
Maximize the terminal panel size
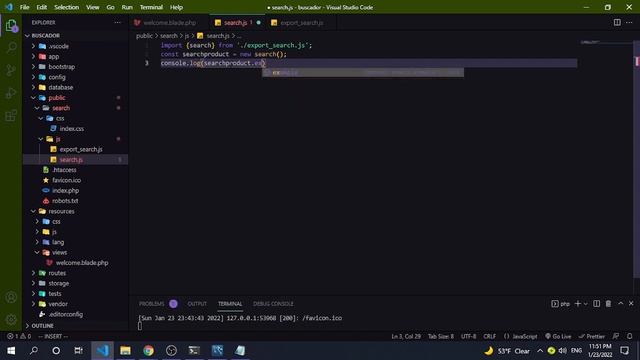[620, 304]
